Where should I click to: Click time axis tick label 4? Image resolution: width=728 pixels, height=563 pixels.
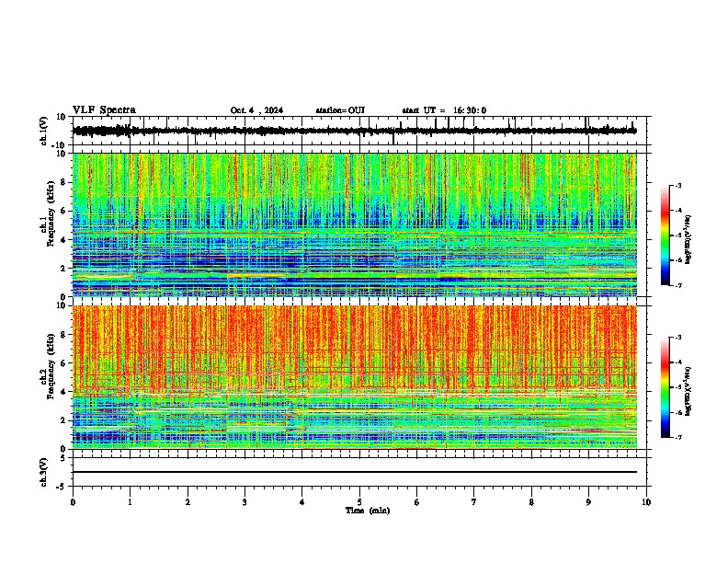[302, 502]
